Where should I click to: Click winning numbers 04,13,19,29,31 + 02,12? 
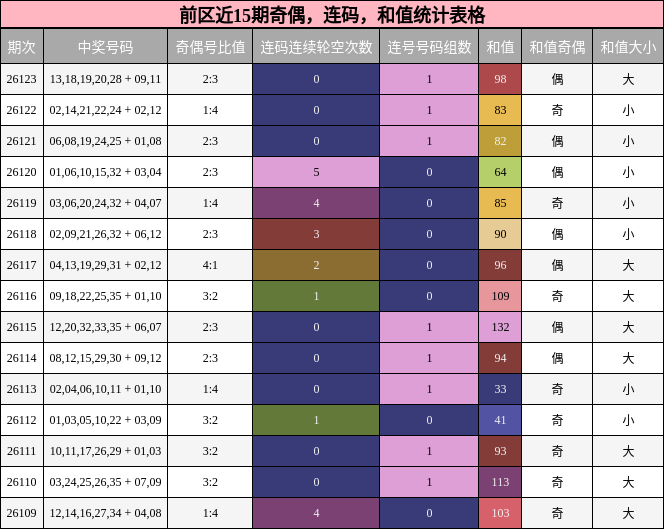pos(105,265)
